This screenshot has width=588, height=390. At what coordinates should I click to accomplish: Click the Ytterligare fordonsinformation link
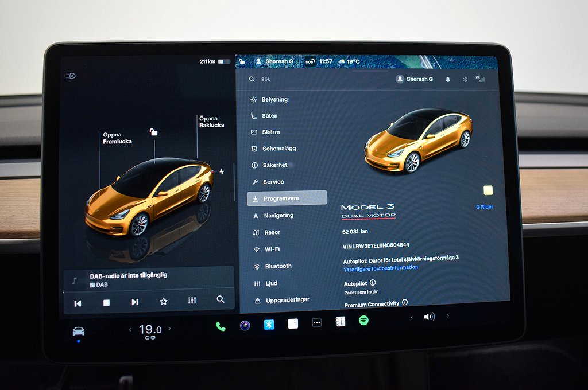[x=381, y=268]
